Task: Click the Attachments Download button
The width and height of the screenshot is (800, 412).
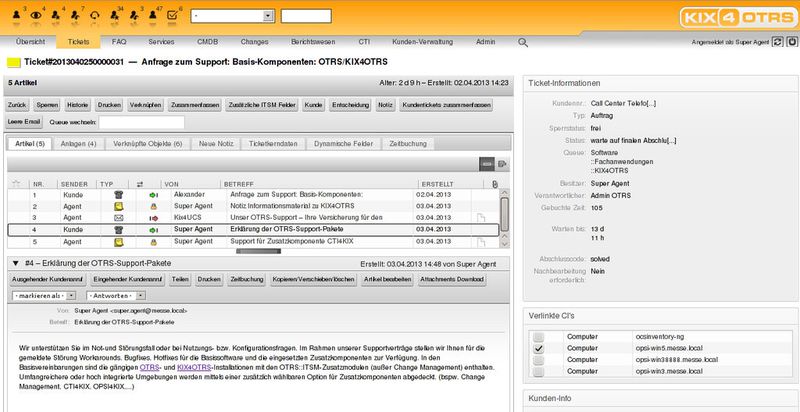Action: point(452,280)
